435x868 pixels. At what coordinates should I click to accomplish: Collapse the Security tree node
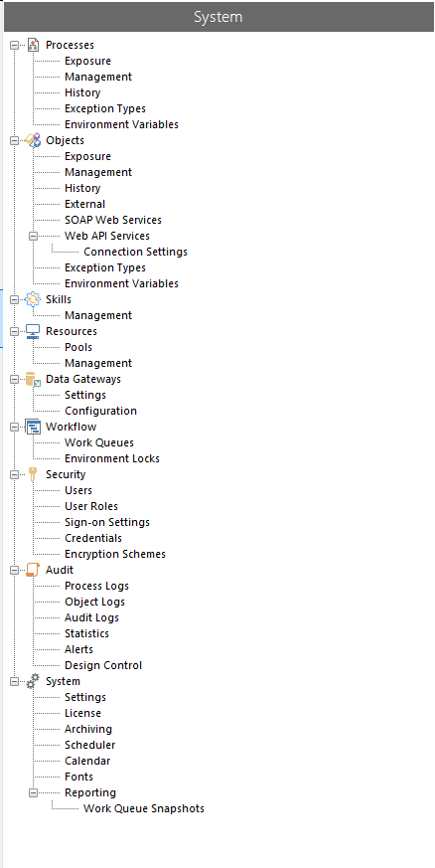pos(14,474)
